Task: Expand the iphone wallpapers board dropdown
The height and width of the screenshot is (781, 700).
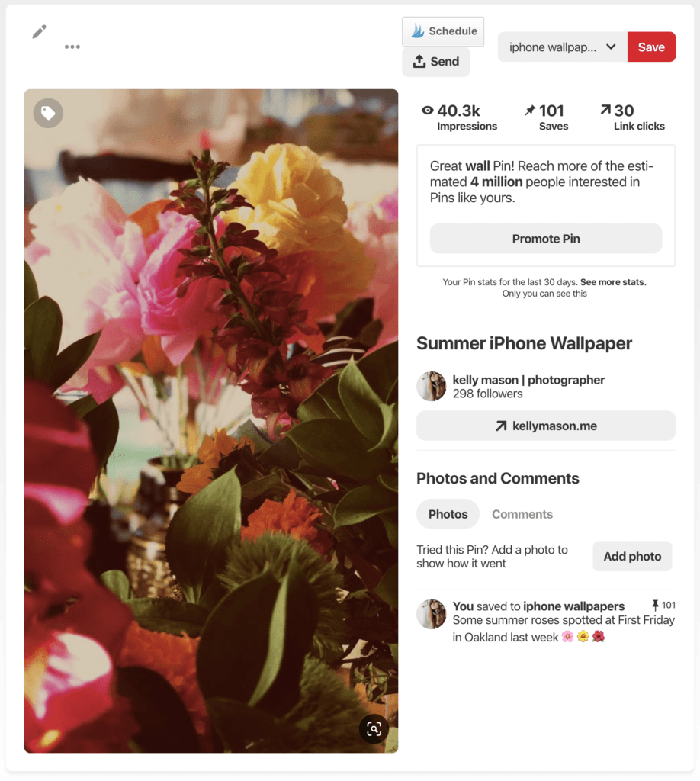Action: [563, 47]
